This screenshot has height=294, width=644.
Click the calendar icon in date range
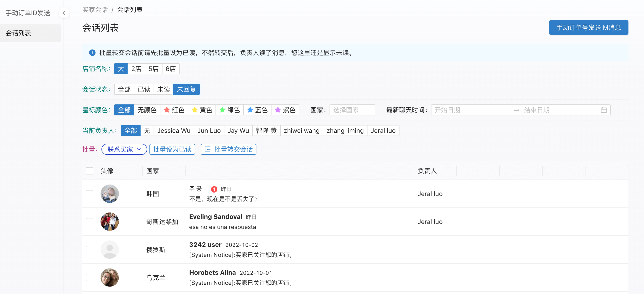[x=604, y=110]
